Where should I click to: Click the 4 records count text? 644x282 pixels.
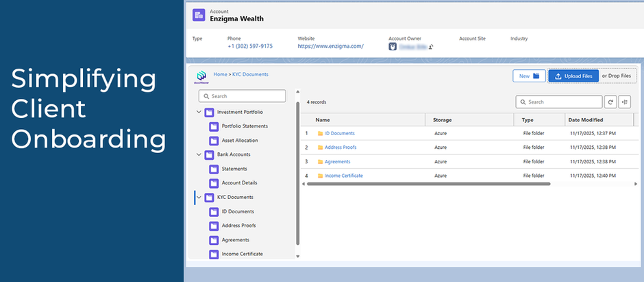(x=317, y=102)
